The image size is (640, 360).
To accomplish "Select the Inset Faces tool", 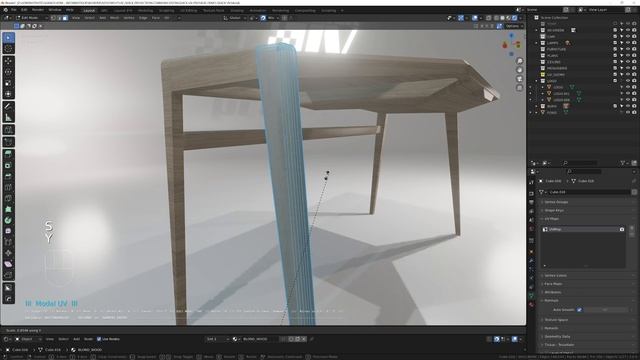I will [x=9, y=165].
